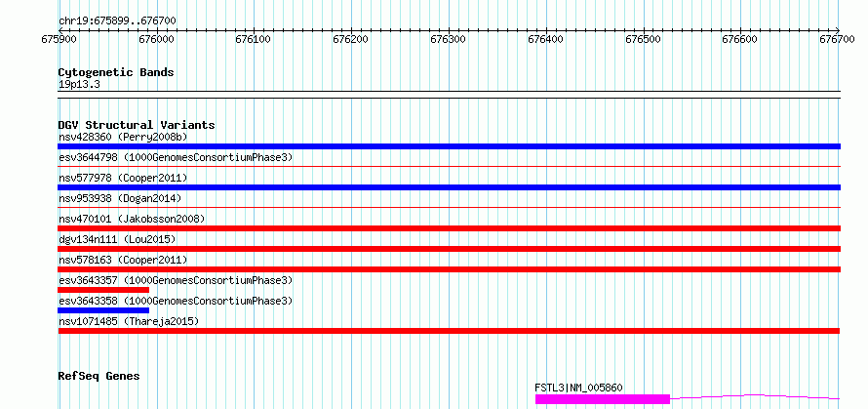Click the 19p13.3 band label
The width and height of the screenshot is (868, 409).
[x=79, y=85]
